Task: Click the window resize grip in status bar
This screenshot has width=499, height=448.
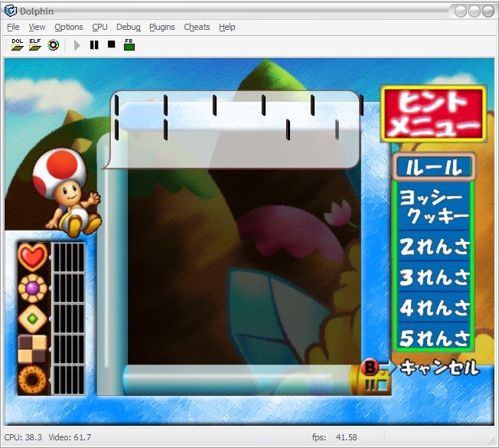Action: [x=491, y=440]
